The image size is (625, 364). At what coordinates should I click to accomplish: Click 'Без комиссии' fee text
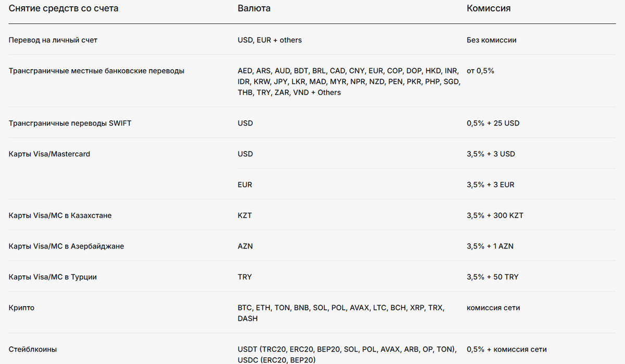point(492,40)
